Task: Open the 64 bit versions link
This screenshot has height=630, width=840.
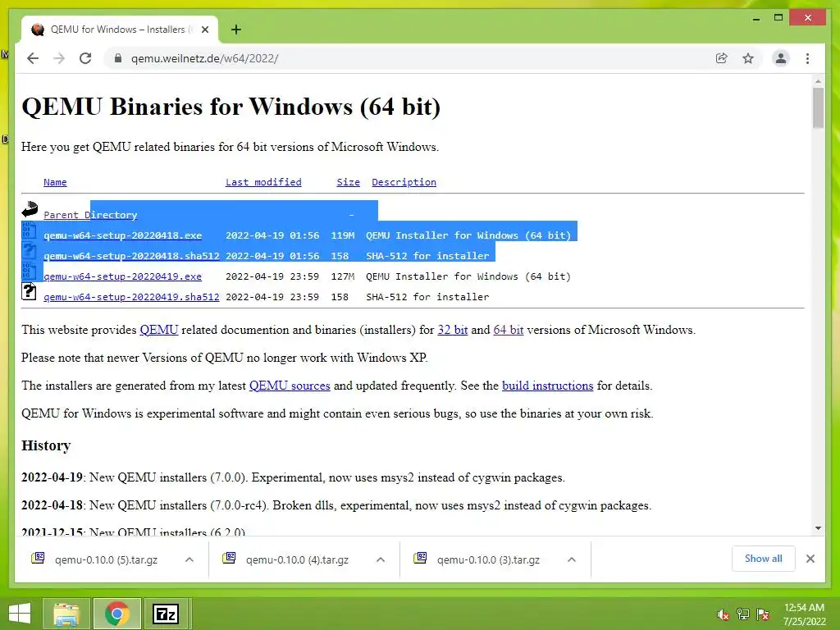Action: [x=509, y=330]
